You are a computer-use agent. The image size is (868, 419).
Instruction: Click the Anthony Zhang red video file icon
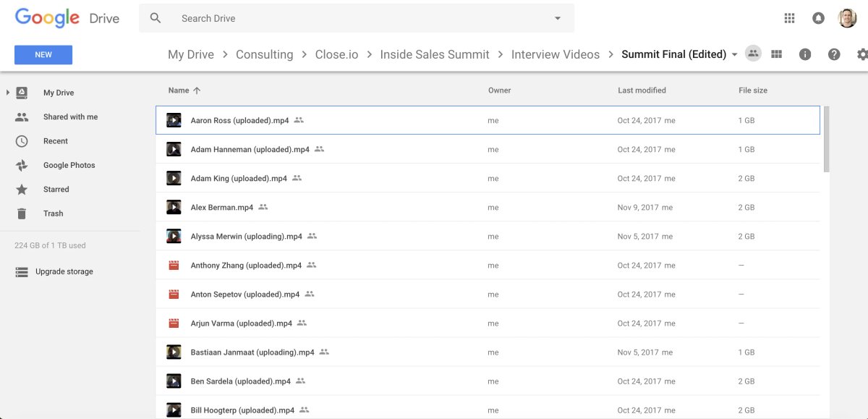coord(174,265)
